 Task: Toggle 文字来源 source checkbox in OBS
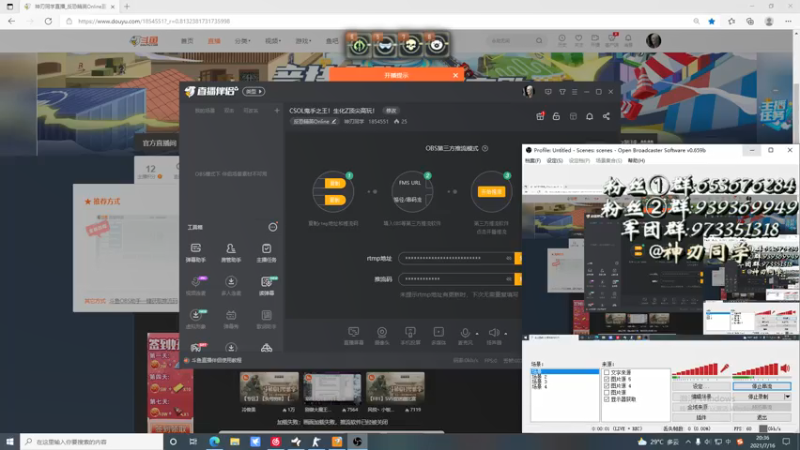[607, 372]
